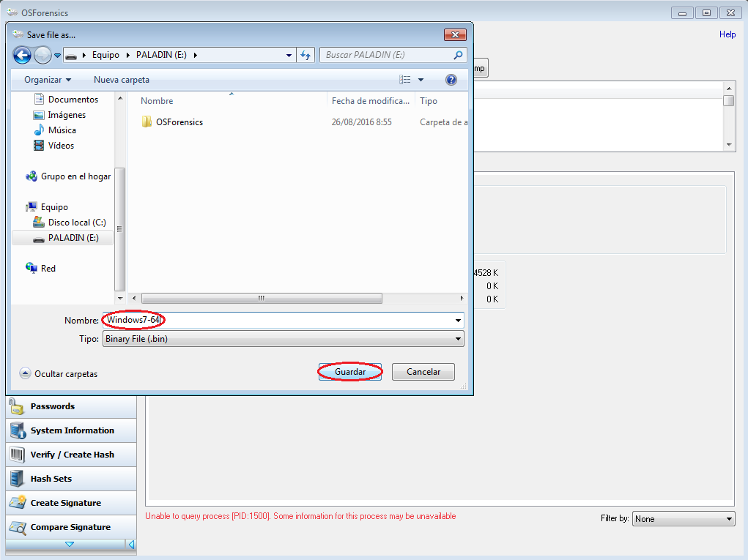This screenshot has height=560, width=748.
Task: Click the change view icon
Action: (405, 80)
